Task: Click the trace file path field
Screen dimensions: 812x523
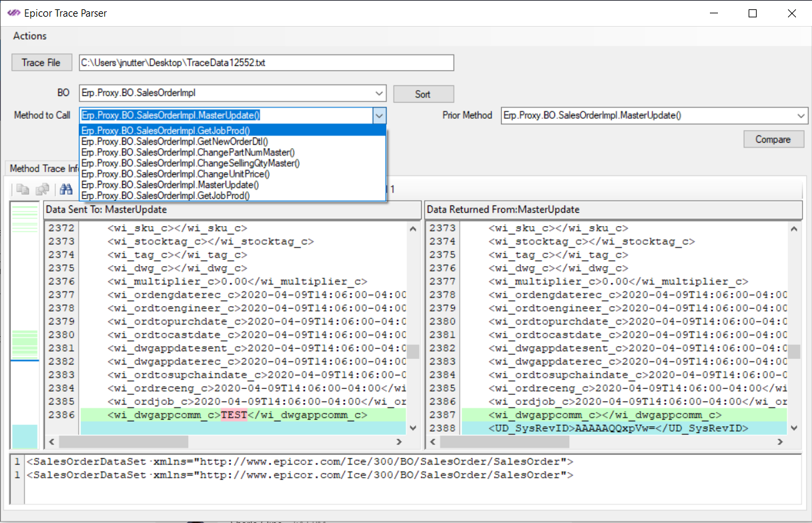Action: [x=266, y=63]
